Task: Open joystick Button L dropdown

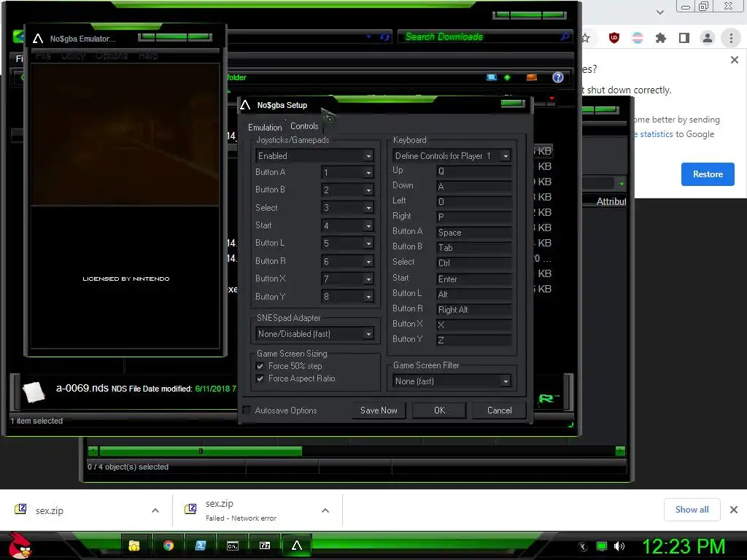Action: 347,244
